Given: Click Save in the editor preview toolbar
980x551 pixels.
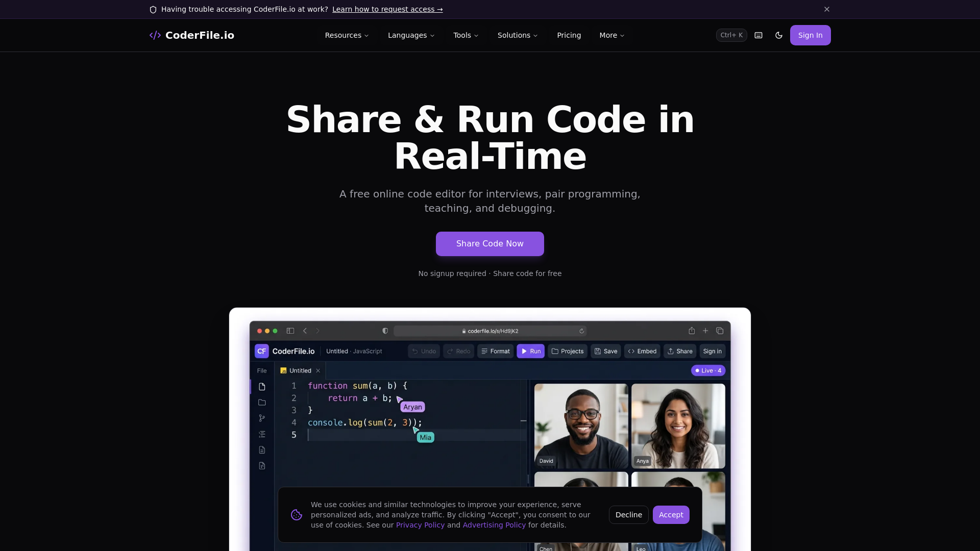Looking at the screenshot, I should pos(606,351).
